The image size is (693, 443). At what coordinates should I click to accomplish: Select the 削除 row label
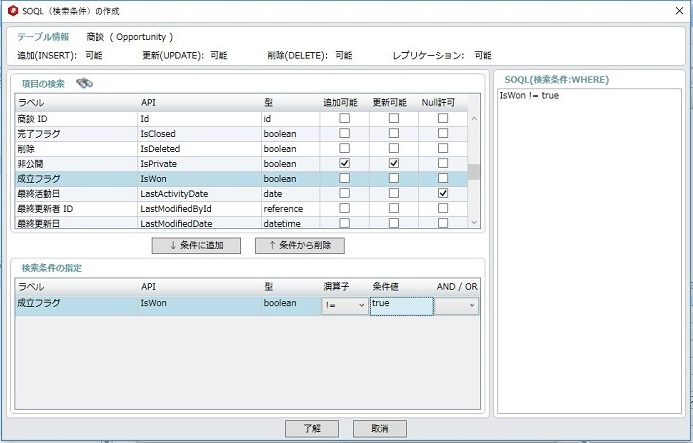26,149
